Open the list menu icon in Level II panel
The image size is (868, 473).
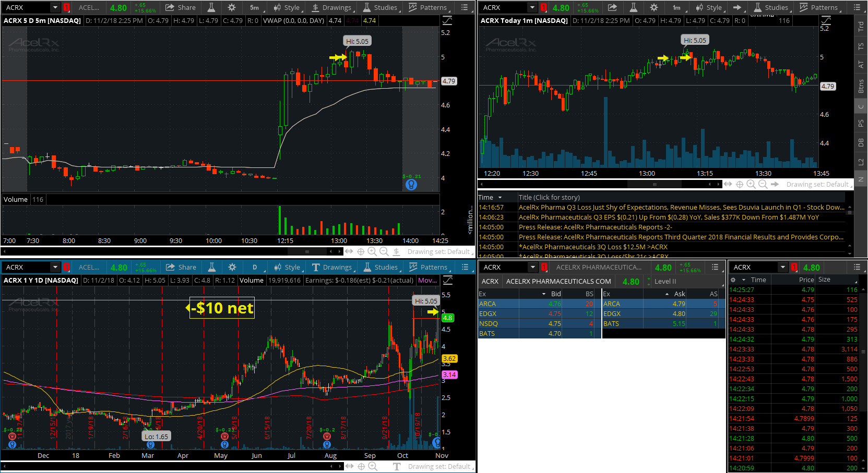(715, 267)
